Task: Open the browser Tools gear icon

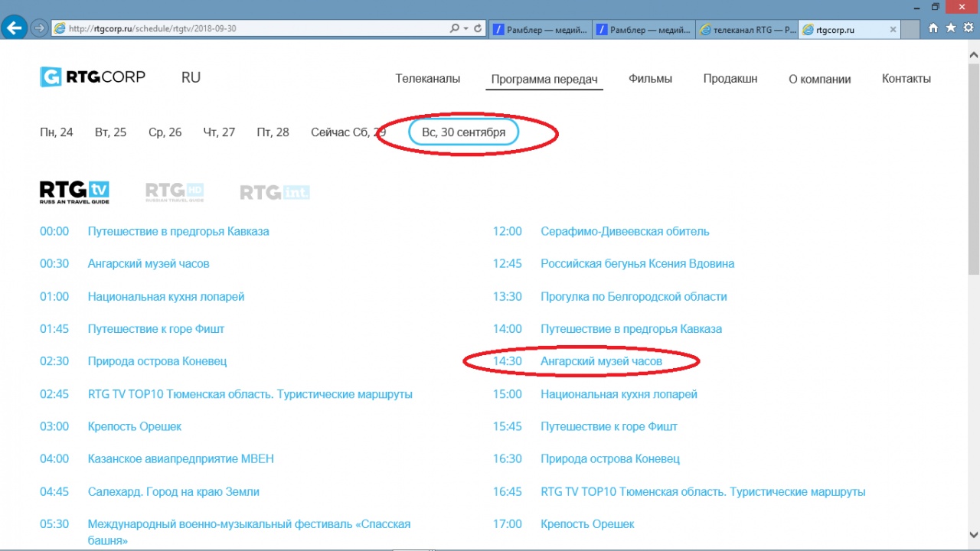Action: tap(969, 28)
